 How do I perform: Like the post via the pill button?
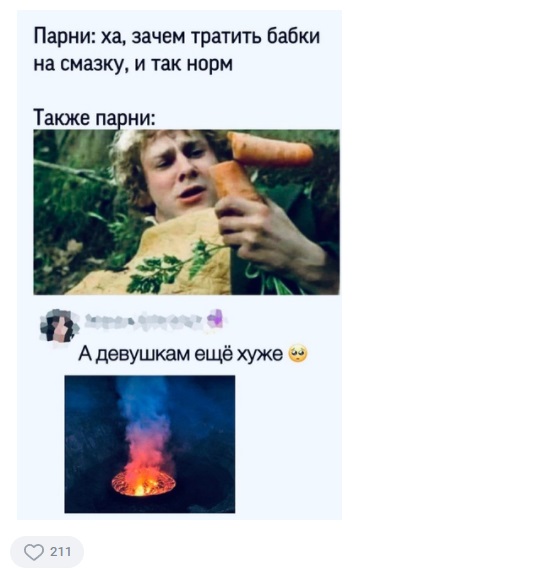pos(47,552)
